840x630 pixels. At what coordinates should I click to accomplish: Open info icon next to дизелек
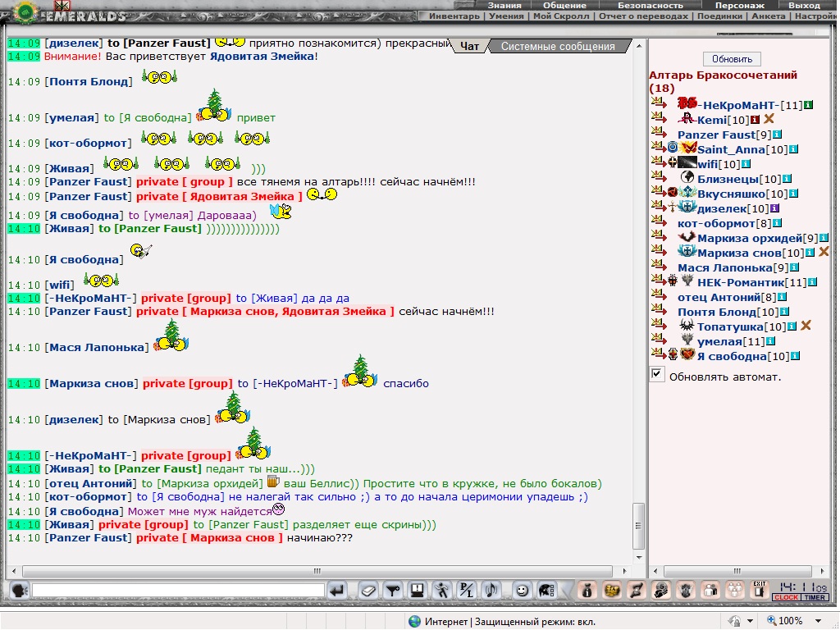(x=774, y=208)
